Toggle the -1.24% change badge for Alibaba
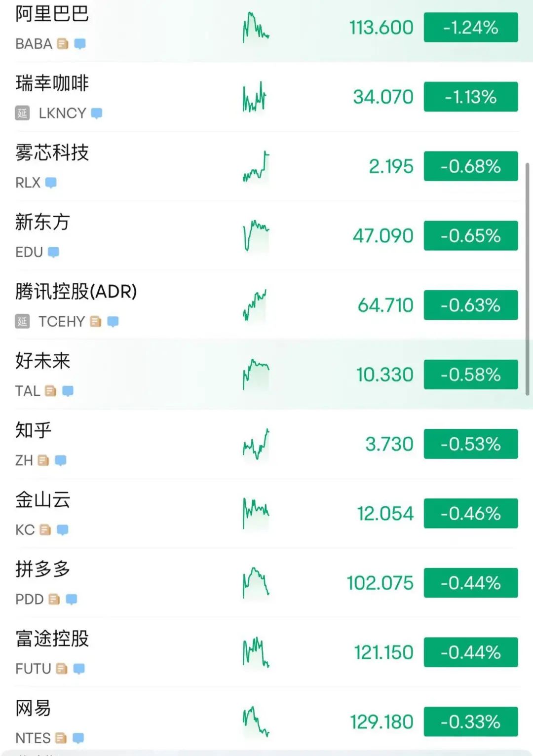This screenshot has width=533, height=756. coord(470,28)
